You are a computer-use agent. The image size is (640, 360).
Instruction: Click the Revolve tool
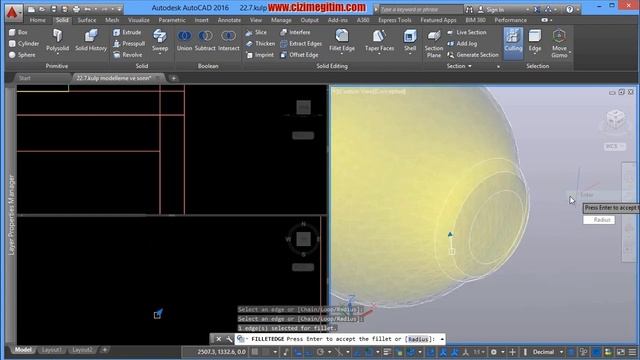click(127, 55)
